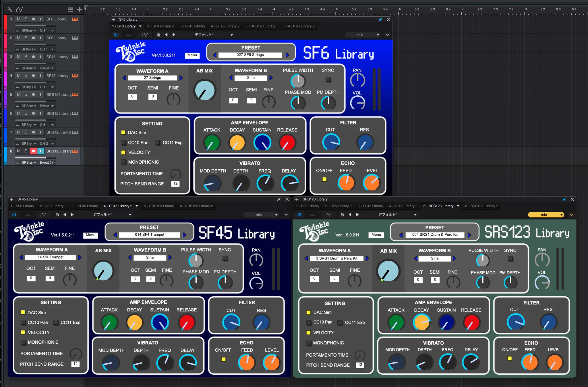Expand the デフォルト preset dropdown in SF6 window
Image resolution: width=588 pixels, height=387 pixels.
214,35
